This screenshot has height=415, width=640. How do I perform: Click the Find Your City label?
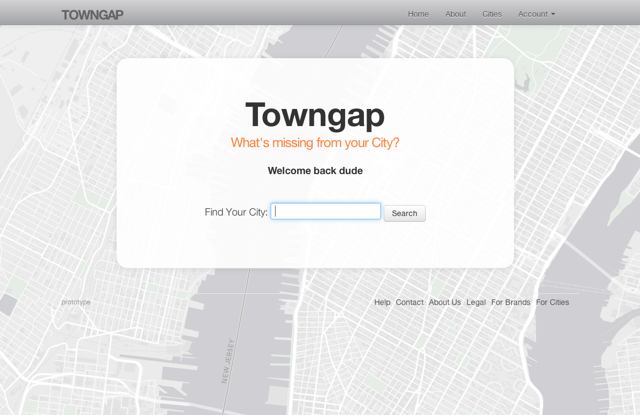236,212
